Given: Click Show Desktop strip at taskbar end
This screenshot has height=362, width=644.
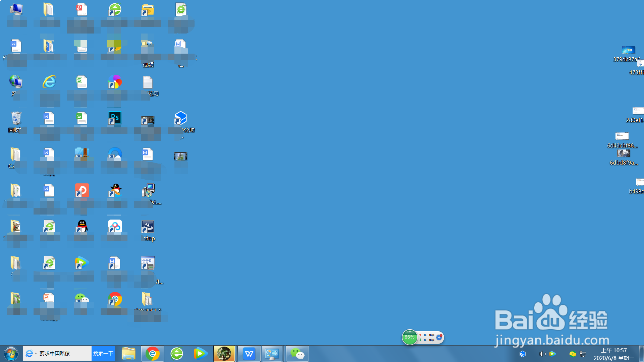Looking at the screenshot, I should [x=641, y=354].
